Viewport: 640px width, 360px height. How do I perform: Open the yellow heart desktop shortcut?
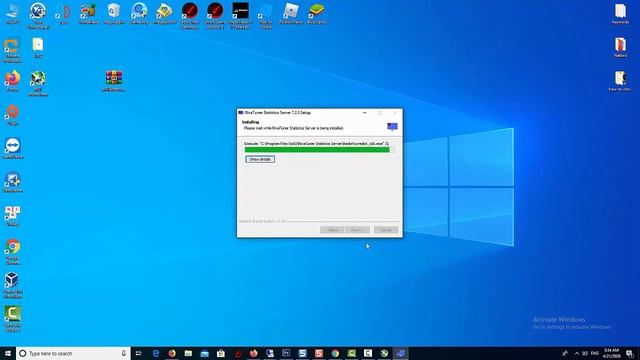coord(164,13)
